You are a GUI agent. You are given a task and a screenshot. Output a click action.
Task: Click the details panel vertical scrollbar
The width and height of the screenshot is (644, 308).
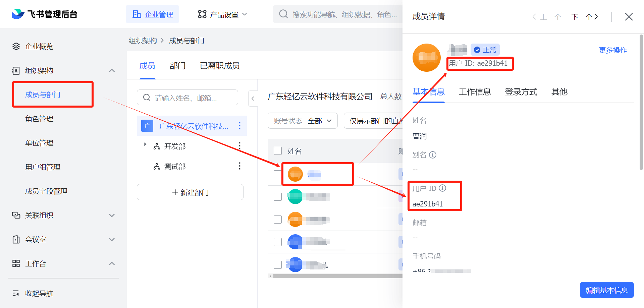point(641,102)
